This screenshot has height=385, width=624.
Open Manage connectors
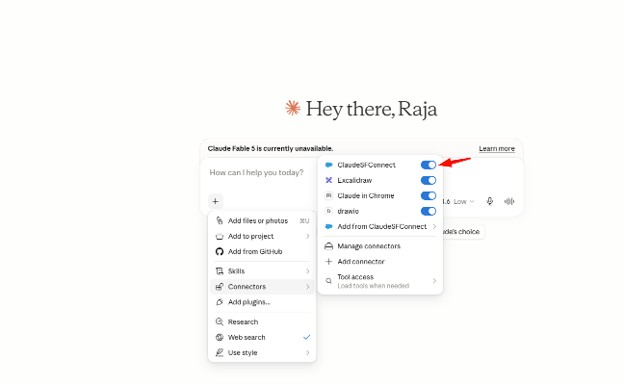tap(380, 246)
